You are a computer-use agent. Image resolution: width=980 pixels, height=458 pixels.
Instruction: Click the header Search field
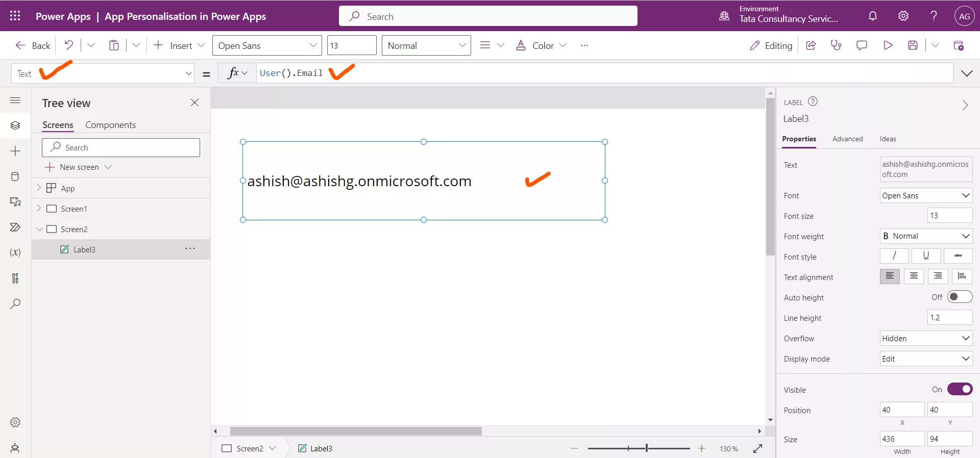[488, 16]
